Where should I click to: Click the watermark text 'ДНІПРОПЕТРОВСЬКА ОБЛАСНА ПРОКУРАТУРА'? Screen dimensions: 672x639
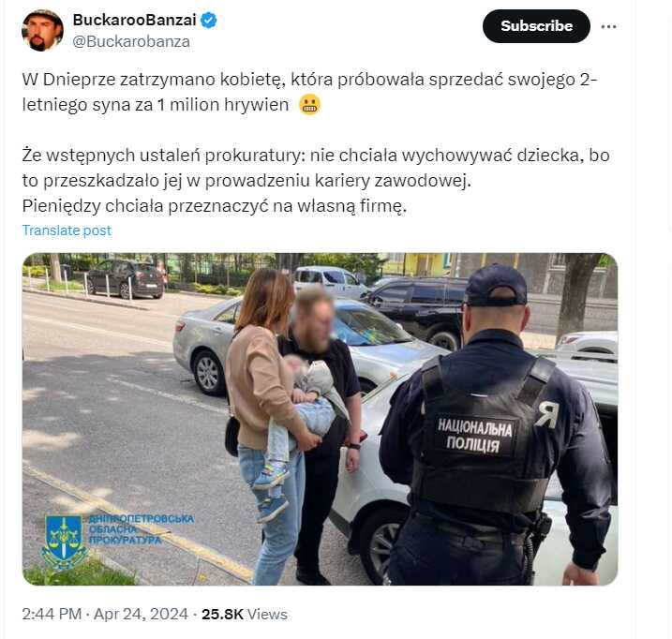[x=141, y=529]
